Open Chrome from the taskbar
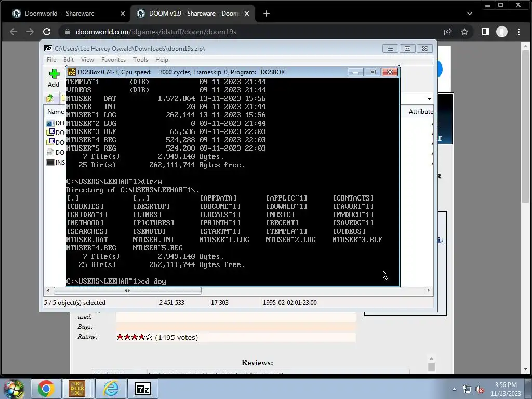 click(x=46, y=389)
